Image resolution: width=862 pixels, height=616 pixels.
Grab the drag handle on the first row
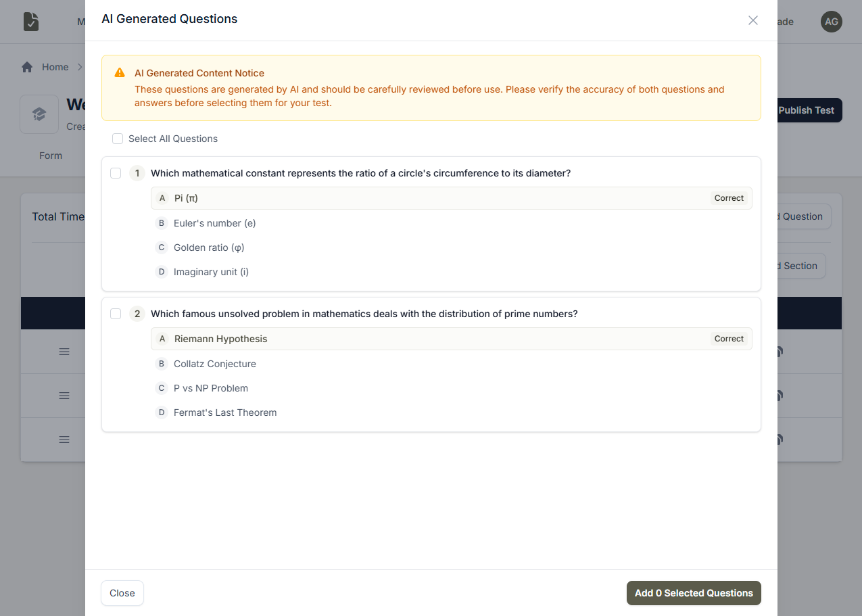coord(64,352)
